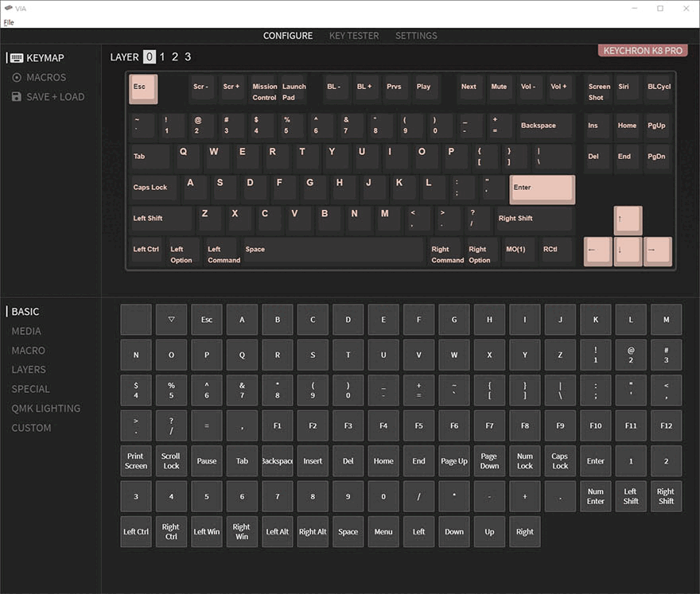Select the Tab key on keyboard layout
700x594 pixels.
coord(150,158)
